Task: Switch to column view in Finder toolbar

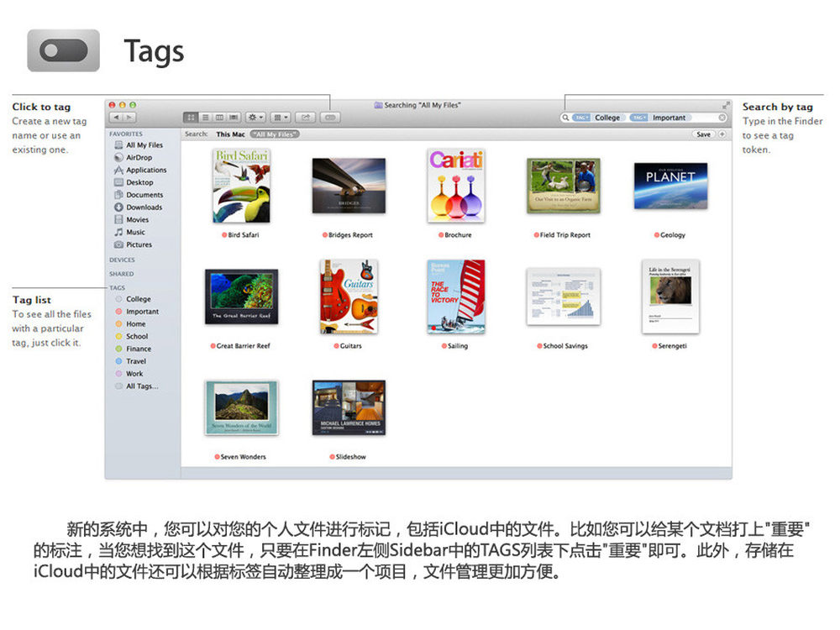Action: tap(219, 118)
